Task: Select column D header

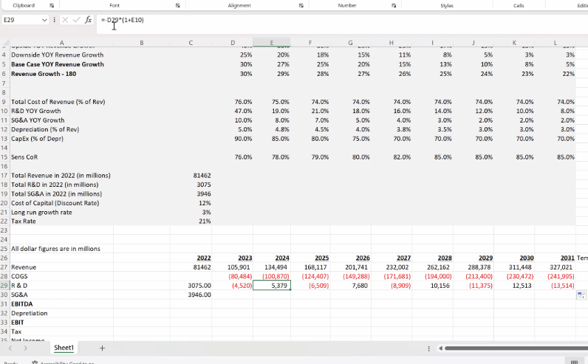Action: [x=233, y=43]
